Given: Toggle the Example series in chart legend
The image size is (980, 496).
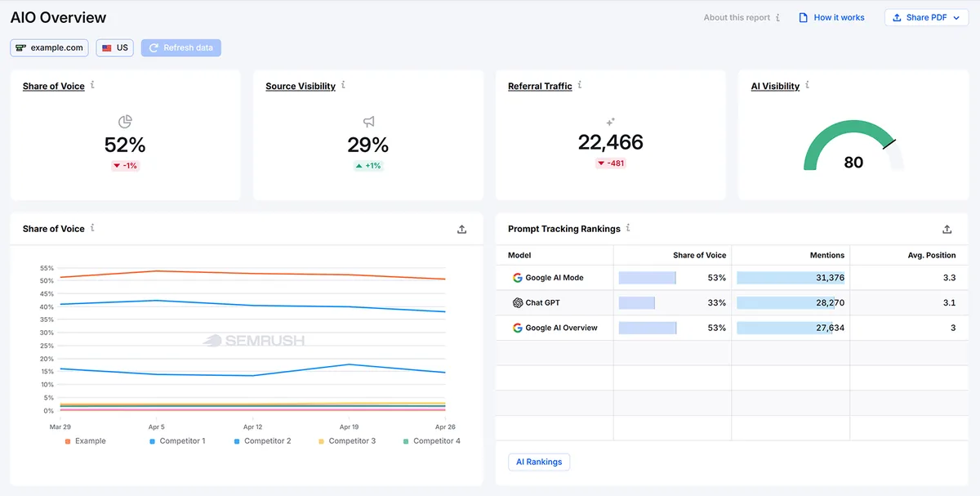Looking at the screenshot, I should point(85,441).
